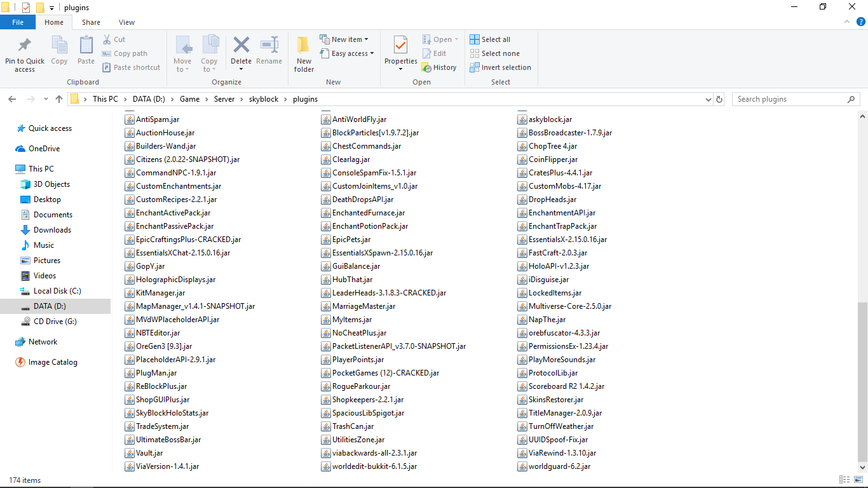The image size is (868, 488).
Task: Click Server in the address breadcrumb
Action: (224, 99)
